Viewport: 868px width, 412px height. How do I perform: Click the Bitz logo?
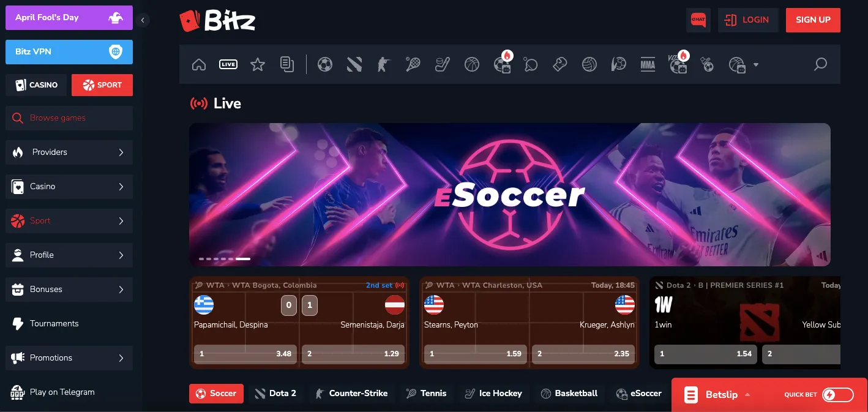[x=217, y=20]
